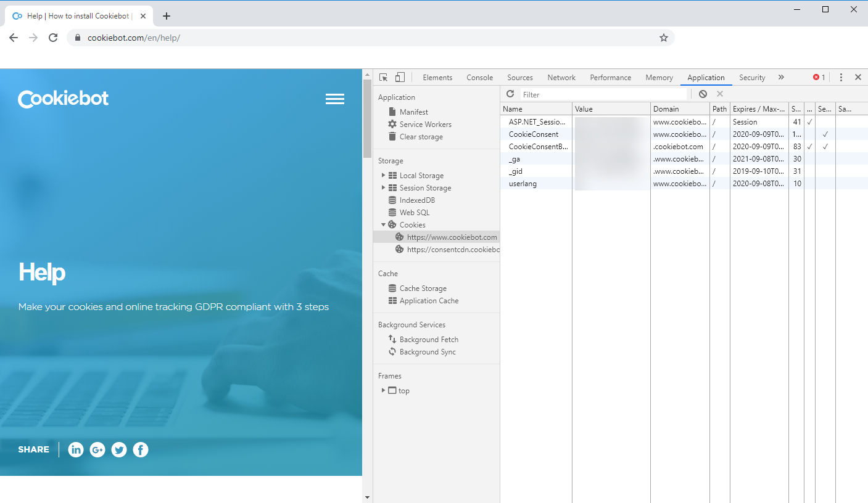
Task: Bookmark this page with star icon
Action: pos(664,38)
